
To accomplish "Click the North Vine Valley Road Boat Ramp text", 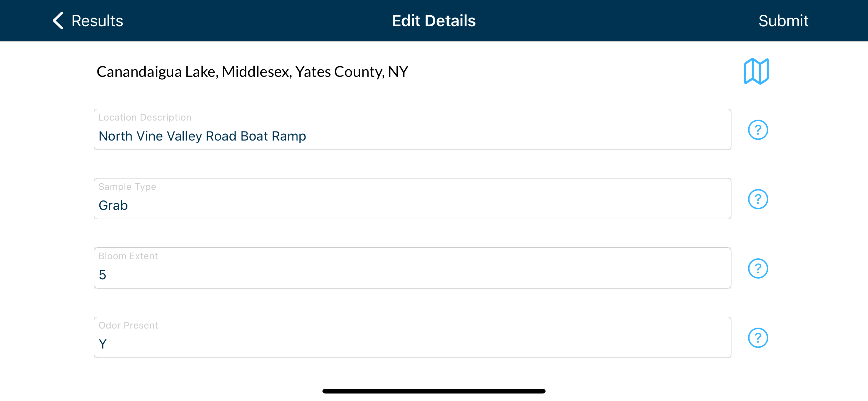I will (x=202, y=136).
